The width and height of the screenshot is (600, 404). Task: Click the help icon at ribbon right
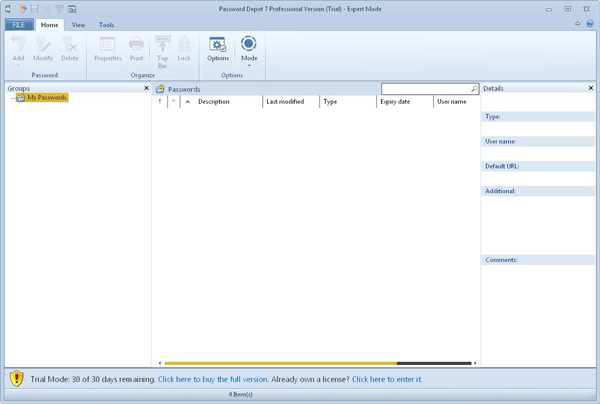point(590,24)
